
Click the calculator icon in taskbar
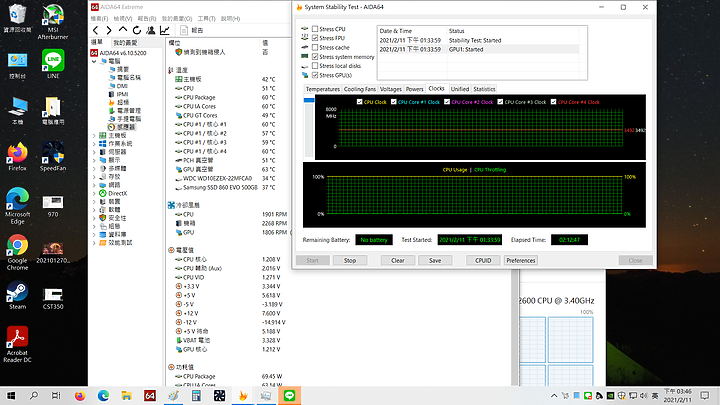[x=196, y=395]
